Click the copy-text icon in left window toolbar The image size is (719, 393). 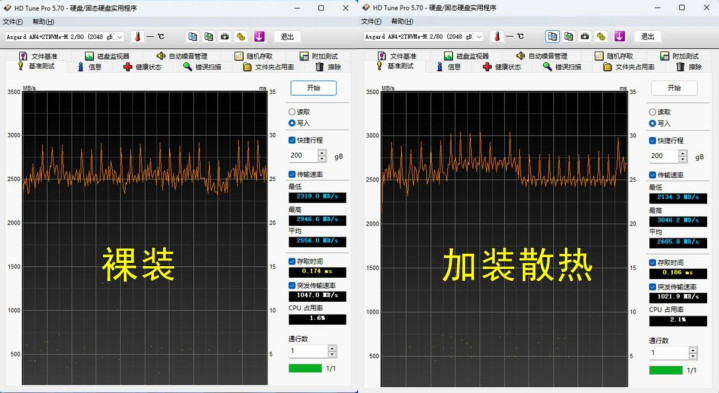[x=193, y=37]
